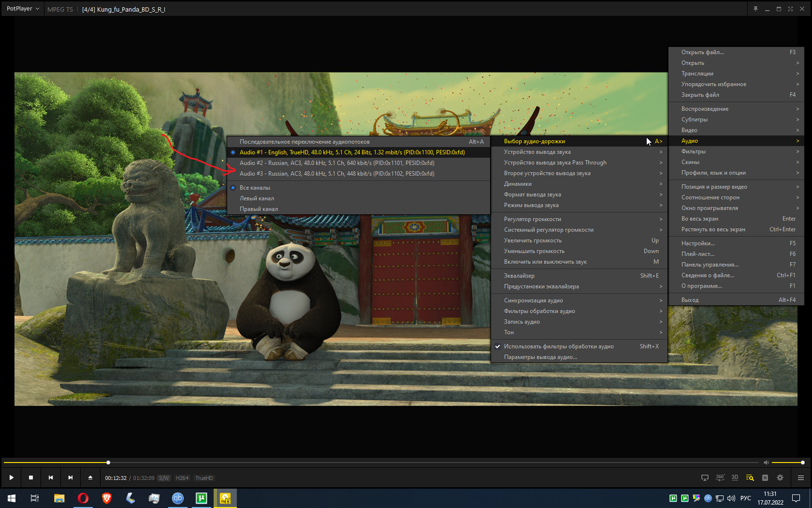Click the S/W decoder indicator
812x508 pixels.
coord(164,478)
